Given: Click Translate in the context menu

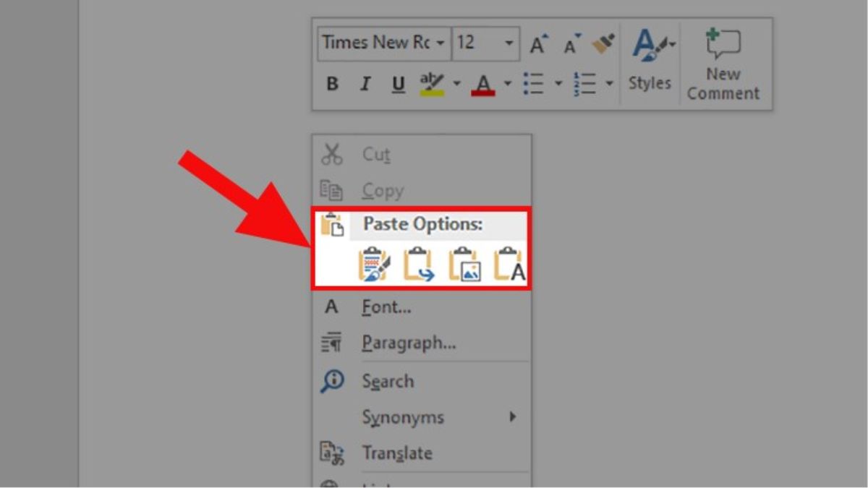Looking at the screenshot, I should click(x=397, y=453).
